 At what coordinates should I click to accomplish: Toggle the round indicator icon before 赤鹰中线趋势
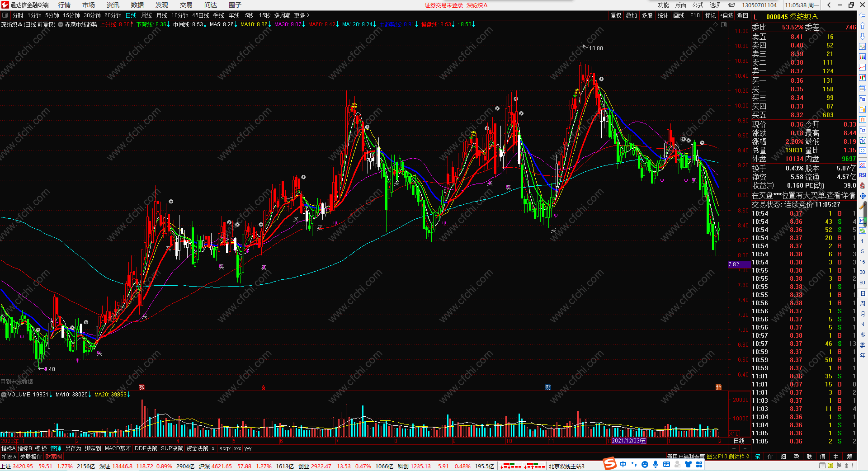[x=61, y=24]
